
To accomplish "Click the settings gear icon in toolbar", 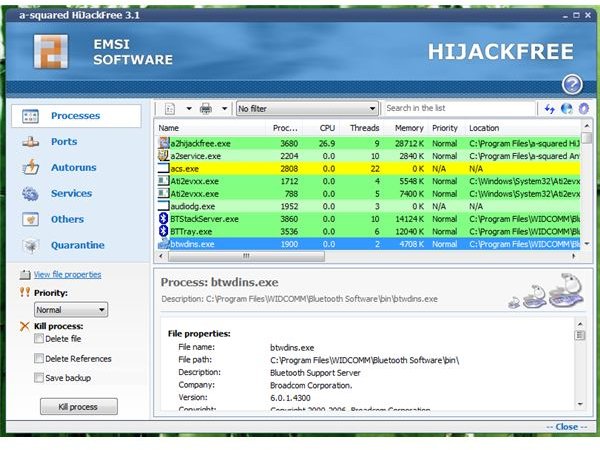I will [584, 109].
